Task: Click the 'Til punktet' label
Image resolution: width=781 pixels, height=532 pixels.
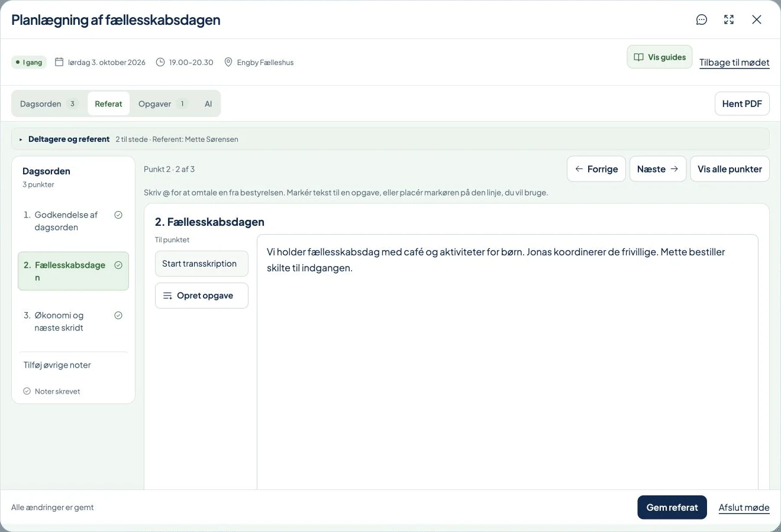Action: point(172,240)
